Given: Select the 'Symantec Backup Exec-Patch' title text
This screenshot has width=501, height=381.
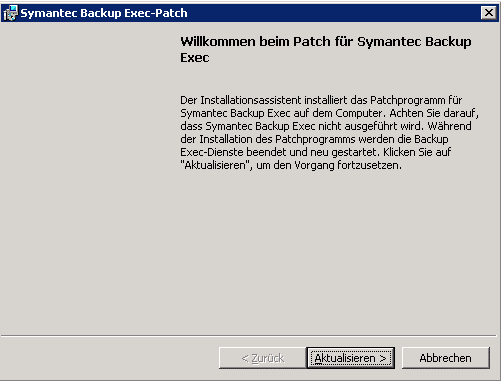Looking at the screenshot, I should [104, 13].
